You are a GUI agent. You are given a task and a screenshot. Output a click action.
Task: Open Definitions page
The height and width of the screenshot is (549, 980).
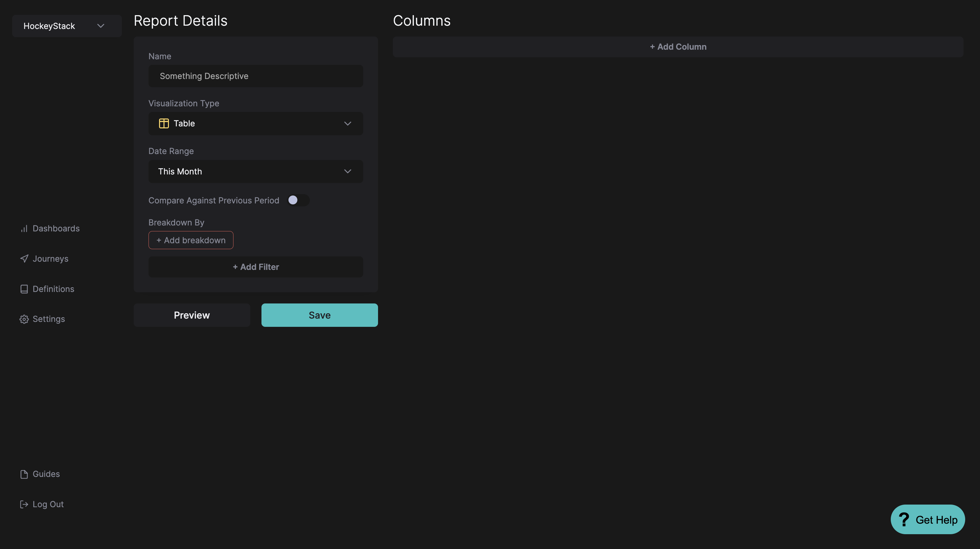pos(47,289)
